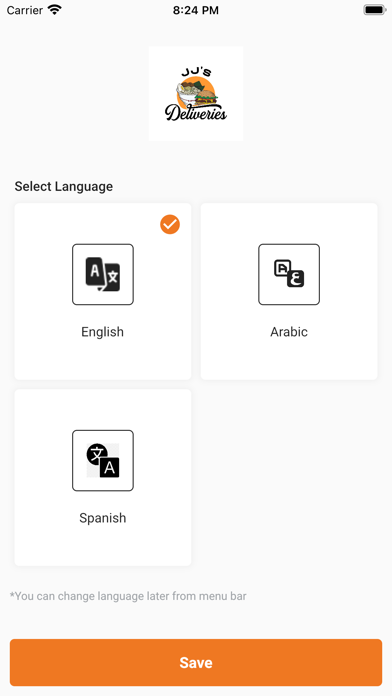The width and height of the screenshot is (392, 696).
Task: Tap the Deliveries script text in logo
Action: point(196,113)
